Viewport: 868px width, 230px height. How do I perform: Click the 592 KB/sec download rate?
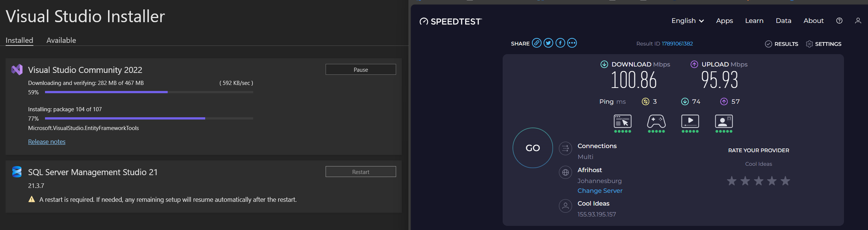[x=236, y=83]
